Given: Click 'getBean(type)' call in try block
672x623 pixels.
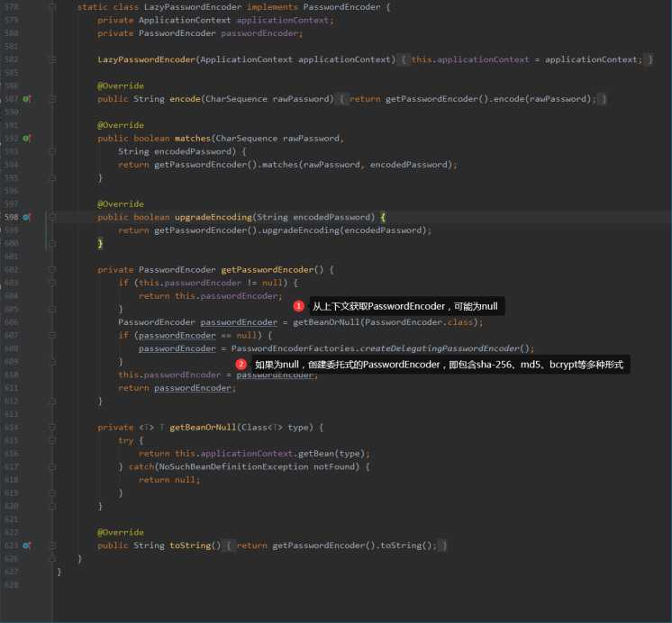Looking at the screenshot, I should pyautogui.click(x=331, y=454).
